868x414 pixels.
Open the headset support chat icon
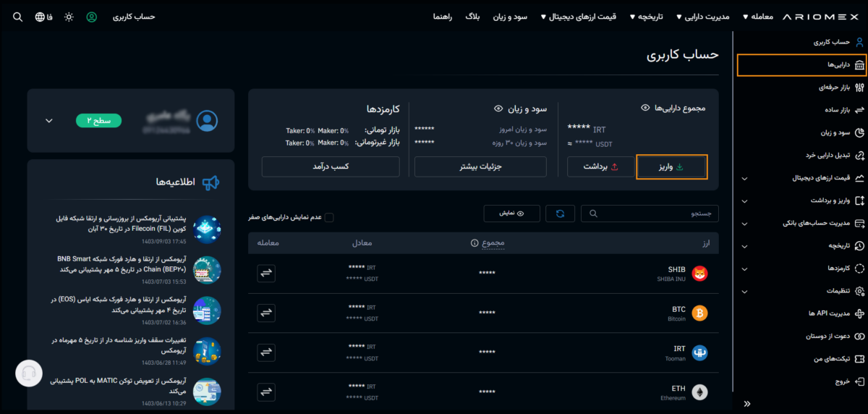[30, 373]
